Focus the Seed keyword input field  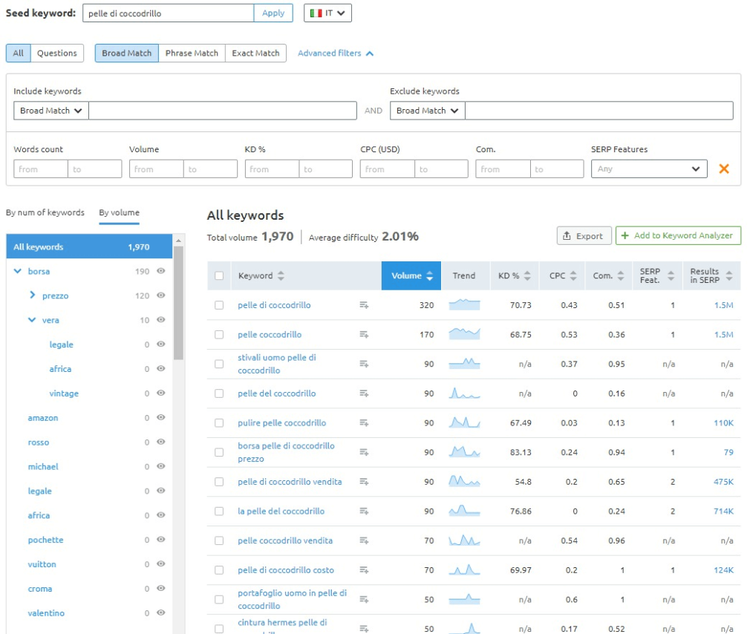(168, 13)
